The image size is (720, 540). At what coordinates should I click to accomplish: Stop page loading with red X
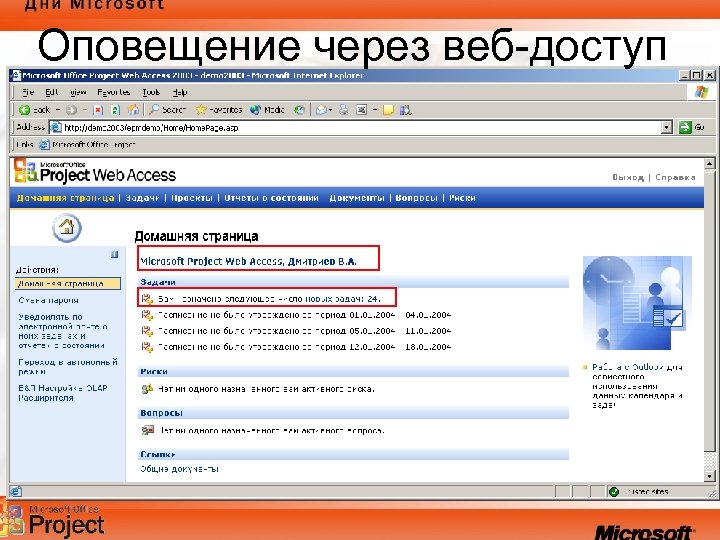[x=98, y=110]
